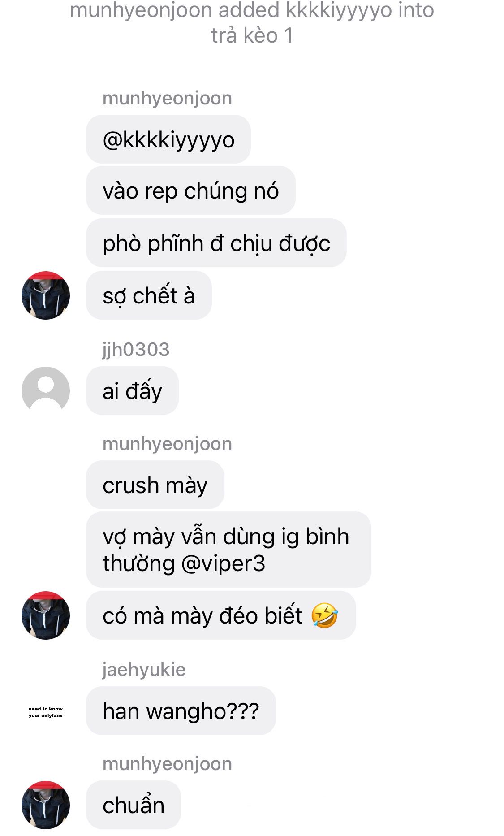504x836 pixels.
Task: Tap munhyeonjoon's avatar beside 'chuẩn'
Action: [x=46, y=805]
